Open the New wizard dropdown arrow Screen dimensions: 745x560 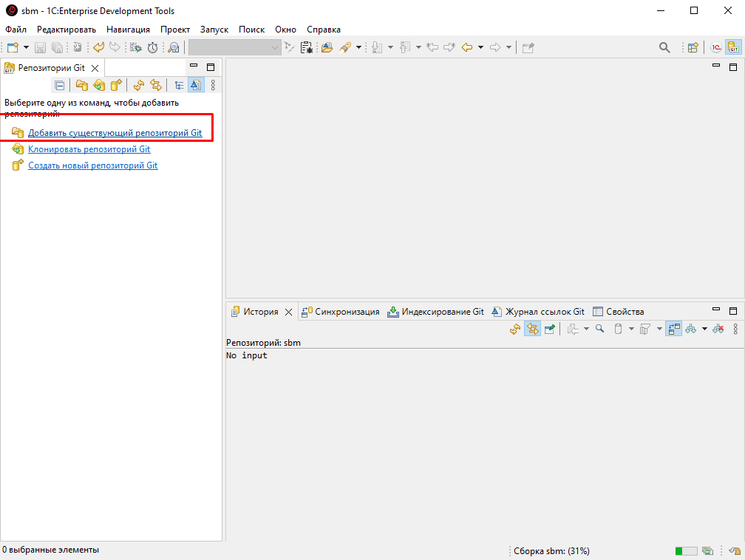26,47
